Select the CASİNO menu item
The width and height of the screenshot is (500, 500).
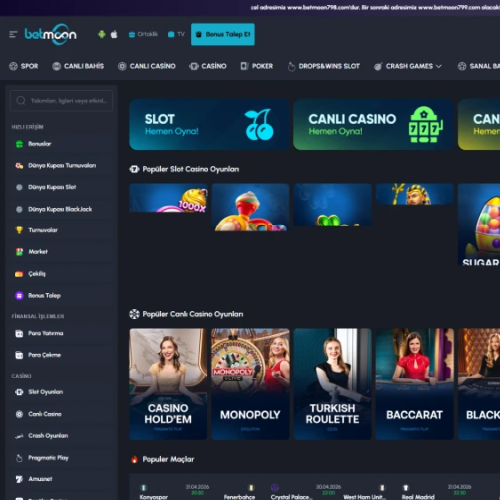208,66
